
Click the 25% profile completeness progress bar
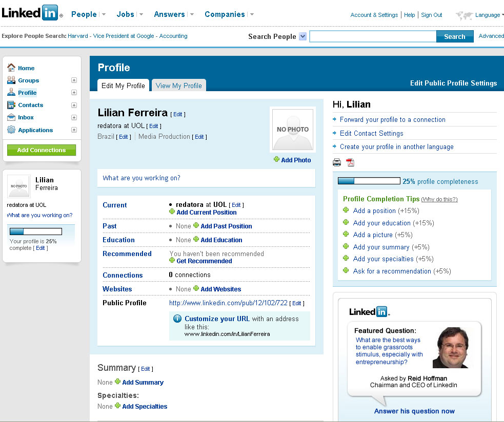click(369, 181)
